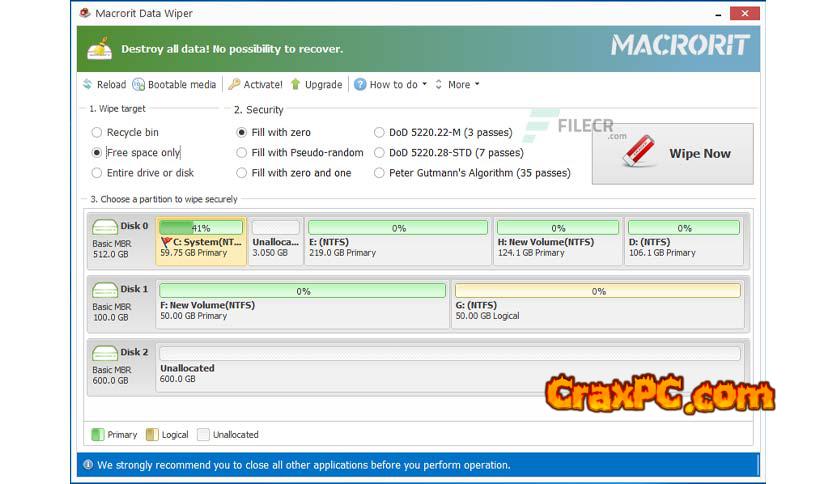Click the Disk 0 drive icon
Image resolution: width=836 pixels, height=484 pixels.
tap(104, 227)
